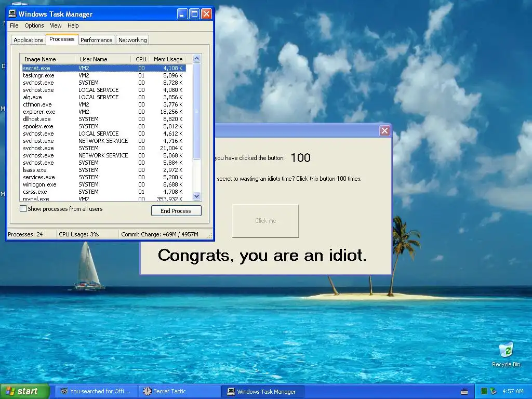
Task: Click the green CPU meter tray icon
Action: (484, 391)
